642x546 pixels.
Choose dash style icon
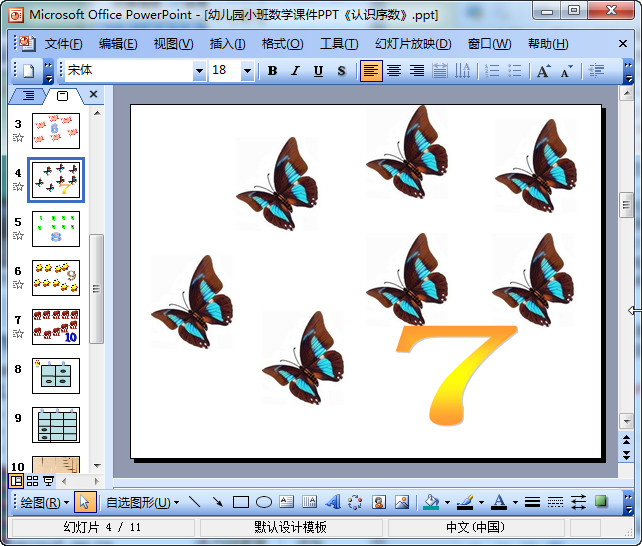pos(555,502)
